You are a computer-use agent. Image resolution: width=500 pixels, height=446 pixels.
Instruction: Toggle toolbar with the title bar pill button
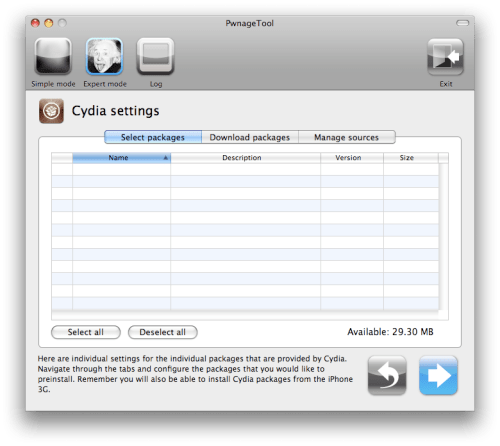click(x=462, y=23)
